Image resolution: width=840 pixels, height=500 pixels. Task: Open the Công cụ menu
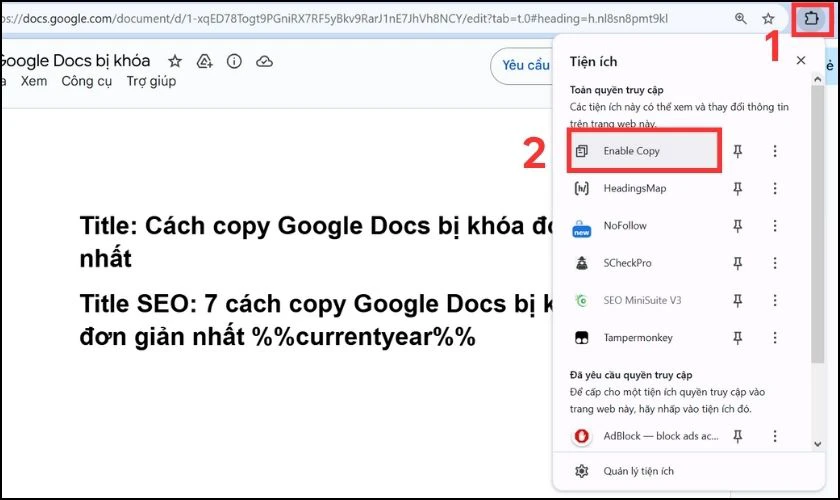point(87,81)
